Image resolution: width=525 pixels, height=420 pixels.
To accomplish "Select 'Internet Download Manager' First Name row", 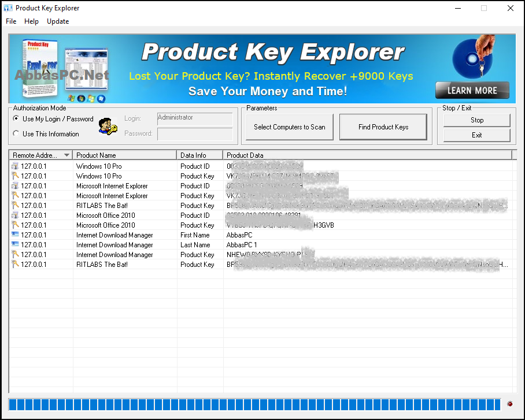I will coord(114,235).
